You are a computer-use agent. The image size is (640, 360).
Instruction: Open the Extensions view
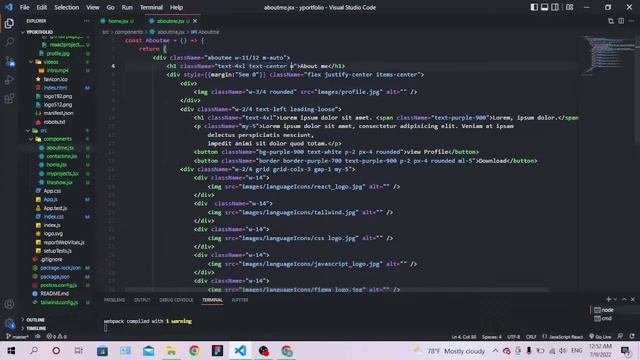[x=9, y=99]
